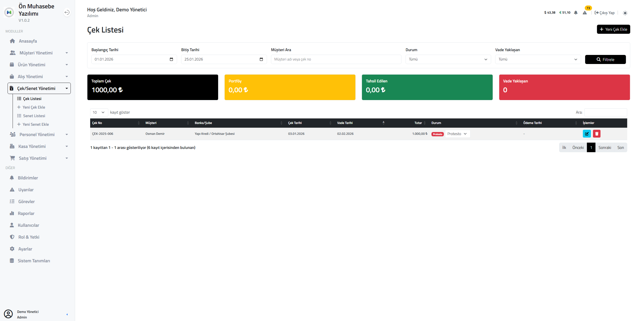The height and width of the screenshot is (321, 644).
Task: Click the blue edit icon for ÇEK-2025-006
Action: [587, 134]
